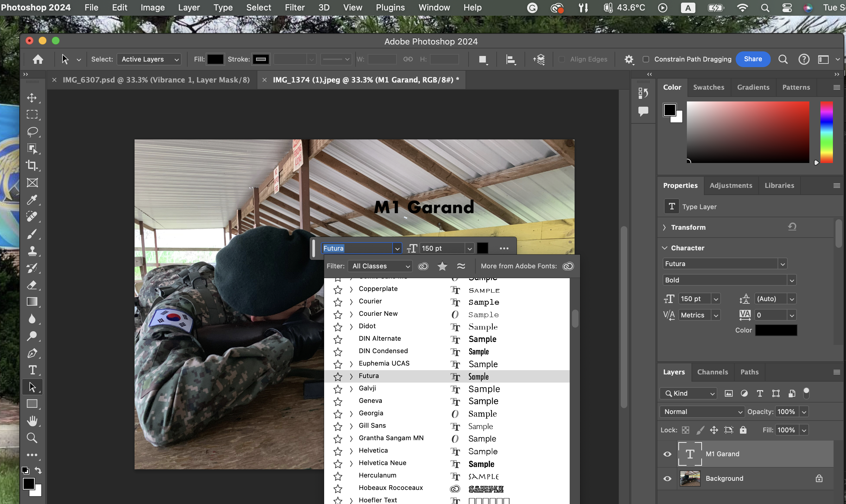The height and width of the screenshot is (504, 846).
Task: Select the Clone Stamp tool
Action: tap(32, 251)
